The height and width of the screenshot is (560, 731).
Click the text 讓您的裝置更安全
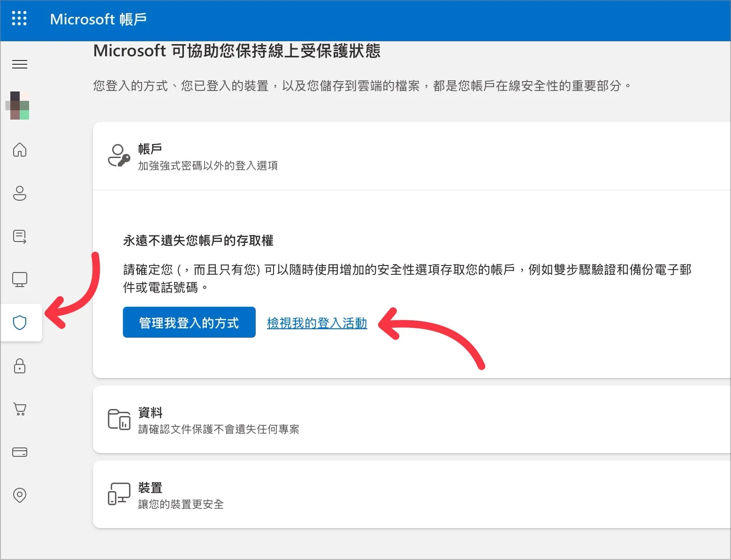click(181, 504)
